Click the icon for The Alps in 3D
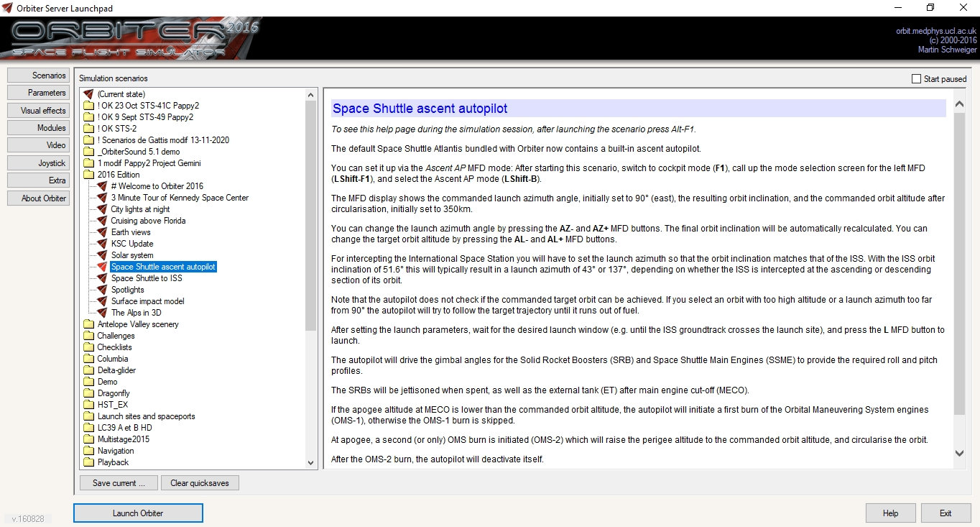Image resolution: width=980 pixels, height=527 pixels. [102, 313]
